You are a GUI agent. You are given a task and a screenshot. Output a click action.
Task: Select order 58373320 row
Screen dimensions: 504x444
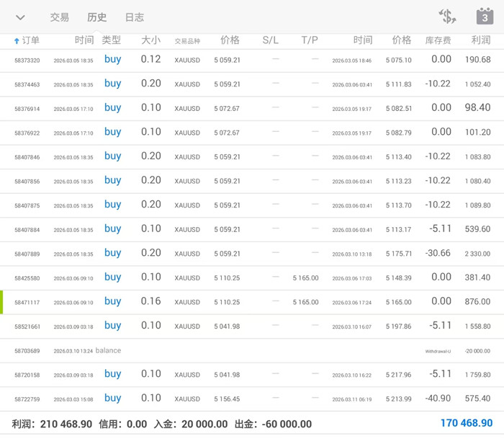coord(252,60)
